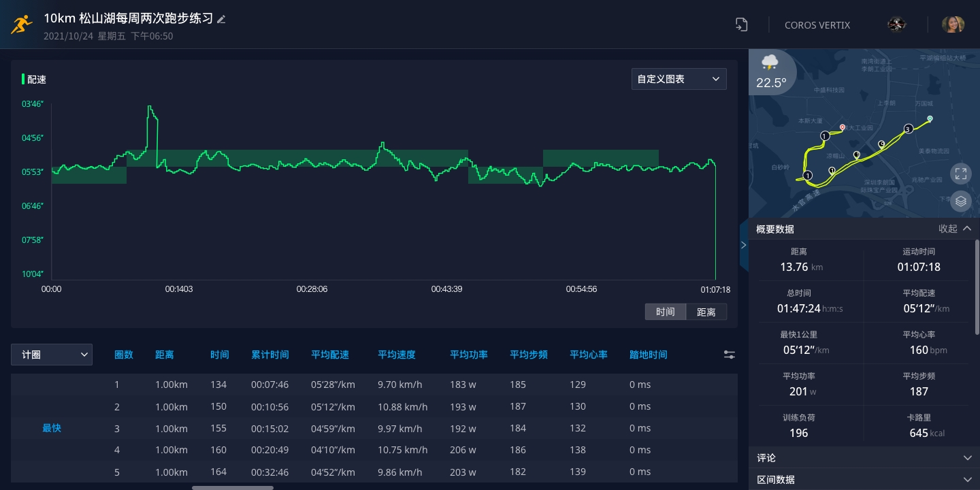Open the 自定义图表 dropdown
980x490 pixels.
(x=679, y=79)
